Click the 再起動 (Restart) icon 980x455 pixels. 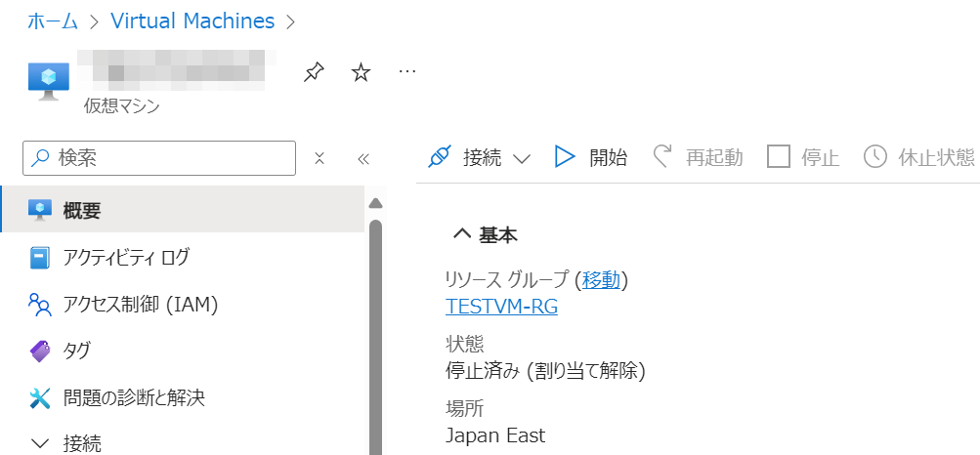(x=663, y=157)
